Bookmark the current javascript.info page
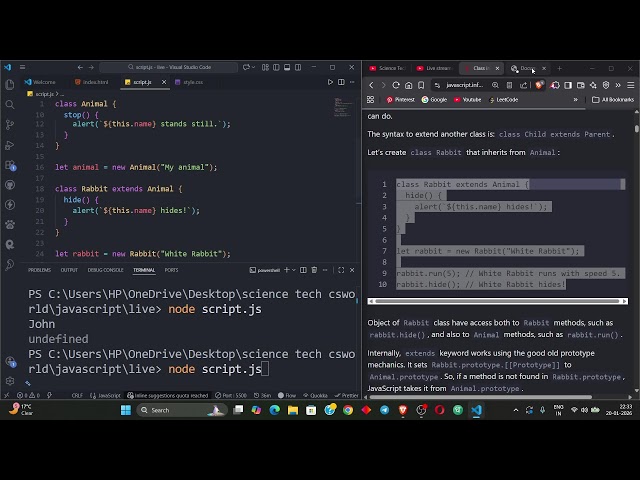Viewport: 640px width, 480px height. click(x=421, y=85)
